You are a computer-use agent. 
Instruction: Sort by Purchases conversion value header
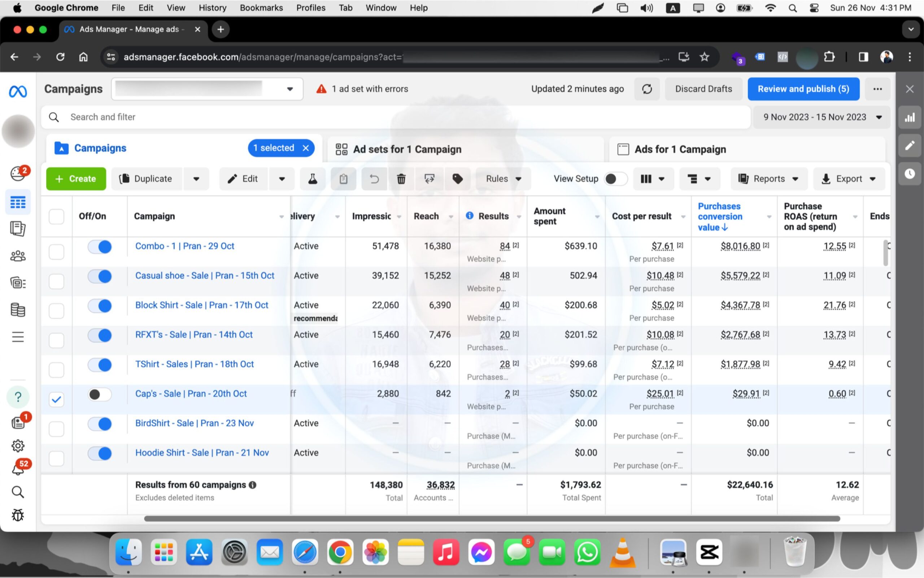(720, 217)
